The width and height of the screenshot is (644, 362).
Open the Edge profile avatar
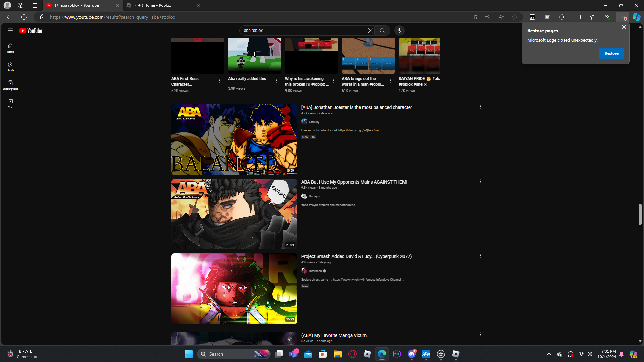click(7, 5)
